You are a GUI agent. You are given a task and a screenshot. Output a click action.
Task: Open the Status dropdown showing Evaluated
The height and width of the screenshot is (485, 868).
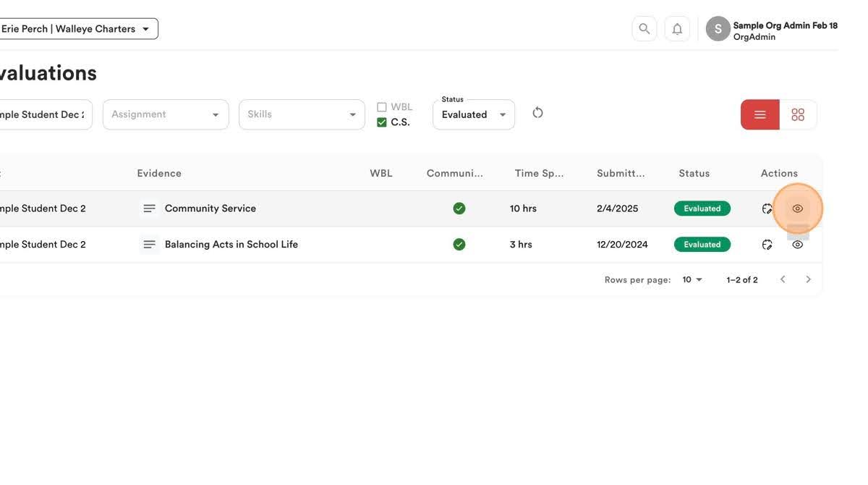(474, 114)
